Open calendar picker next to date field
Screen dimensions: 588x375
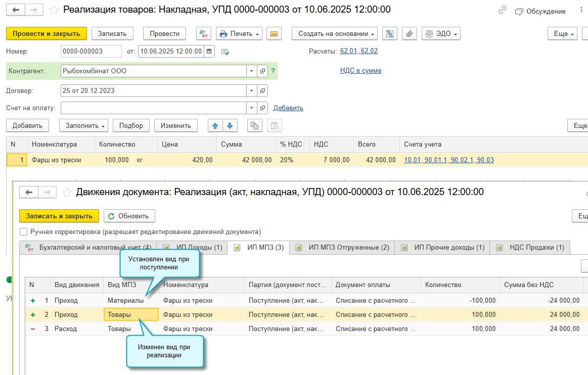[209, 52]
